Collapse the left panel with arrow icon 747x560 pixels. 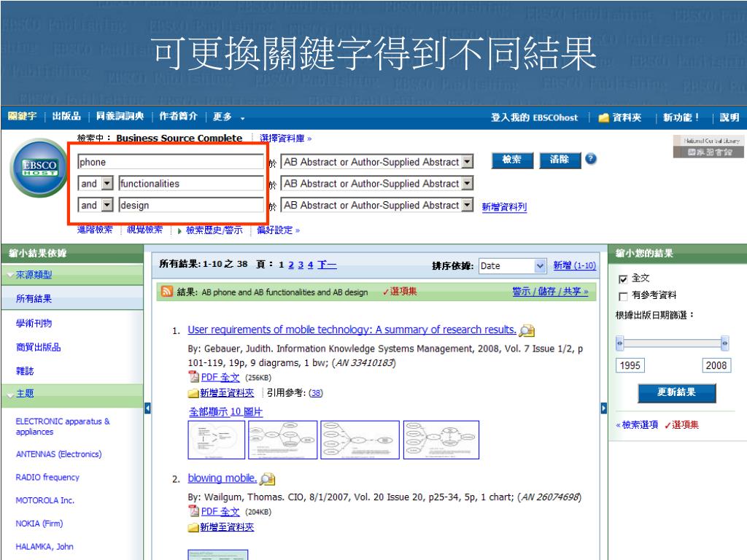(x=148, y=407)
